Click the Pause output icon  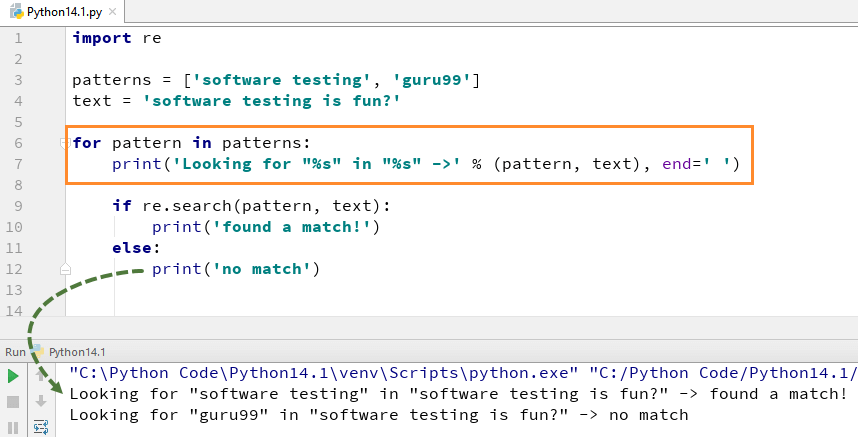[13, 426]
